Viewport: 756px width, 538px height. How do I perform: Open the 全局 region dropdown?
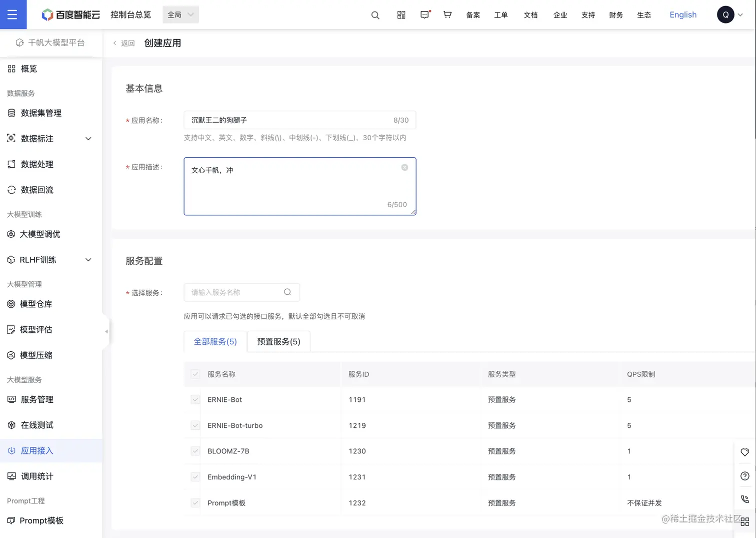coord(180,15)
